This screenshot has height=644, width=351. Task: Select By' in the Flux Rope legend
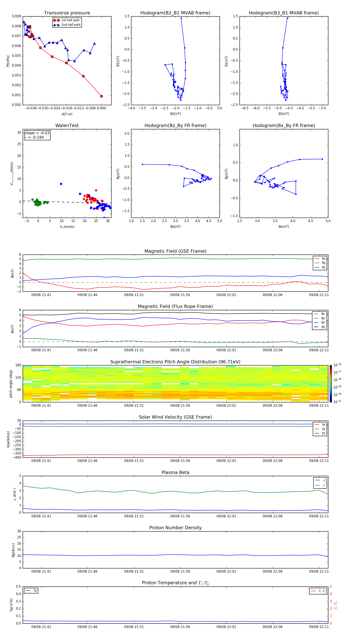pos(320,318)
